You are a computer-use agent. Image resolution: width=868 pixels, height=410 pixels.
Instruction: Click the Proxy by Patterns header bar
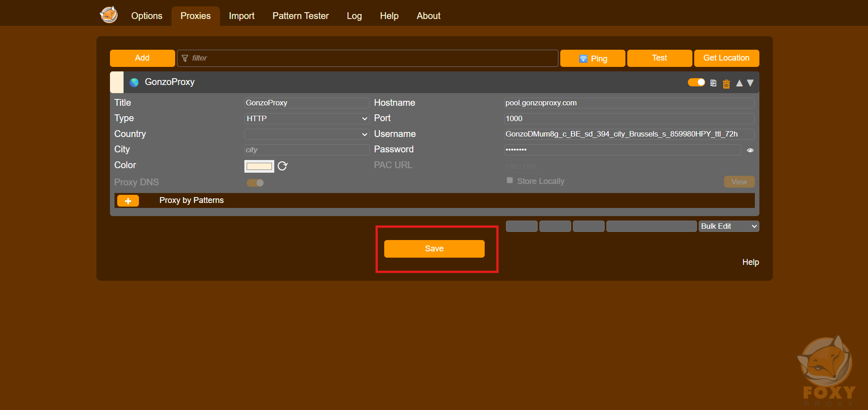[434, 200]
